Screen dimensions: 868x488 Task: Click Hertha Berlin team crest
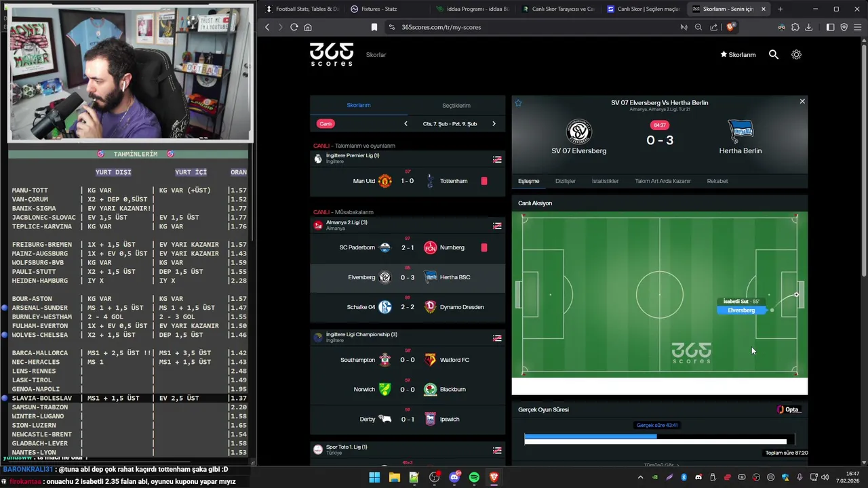[x=741, y=130]
